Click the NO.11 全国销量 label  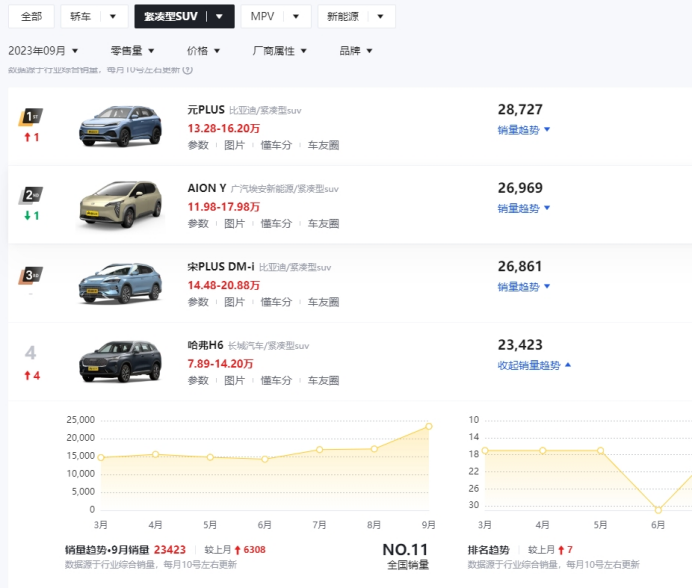pyautogui.click(x=406, y=556)
